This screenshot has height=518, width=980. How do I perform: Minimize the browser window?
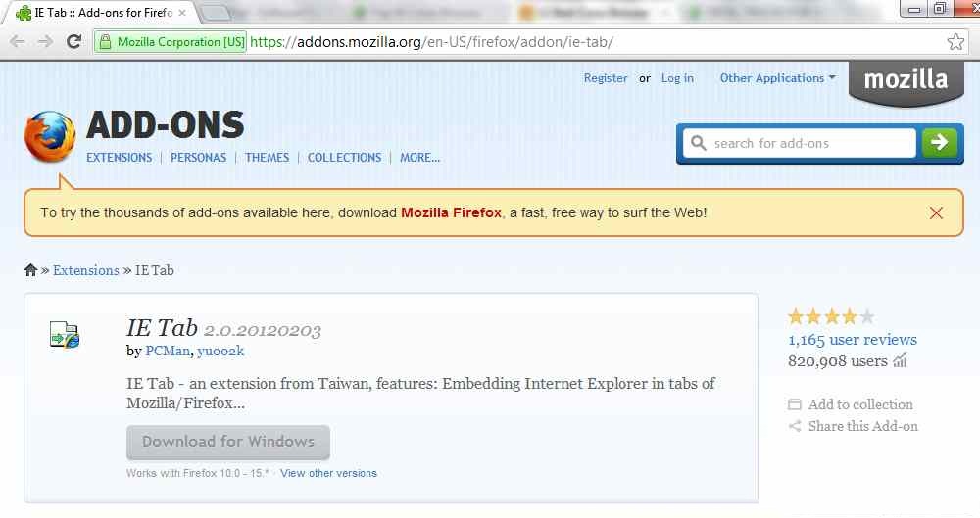913,8
